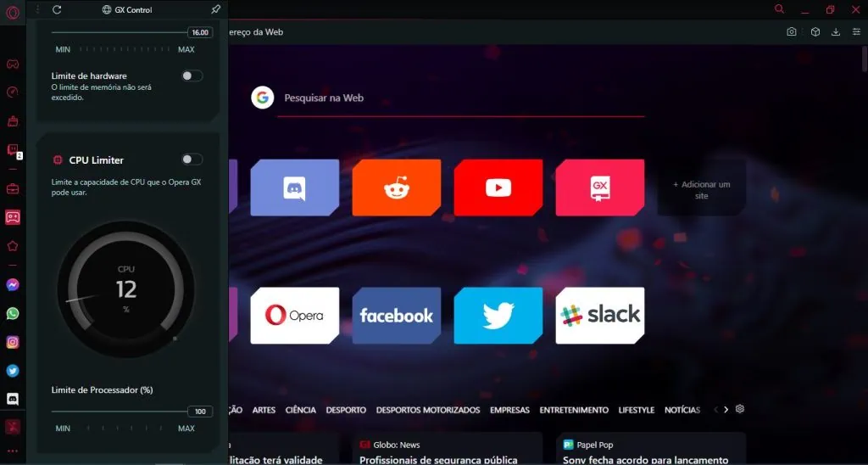Viewport: 868px width, 465px height.
Task: Open Twitter in the sidebar
Action: [x=13, y=371]
